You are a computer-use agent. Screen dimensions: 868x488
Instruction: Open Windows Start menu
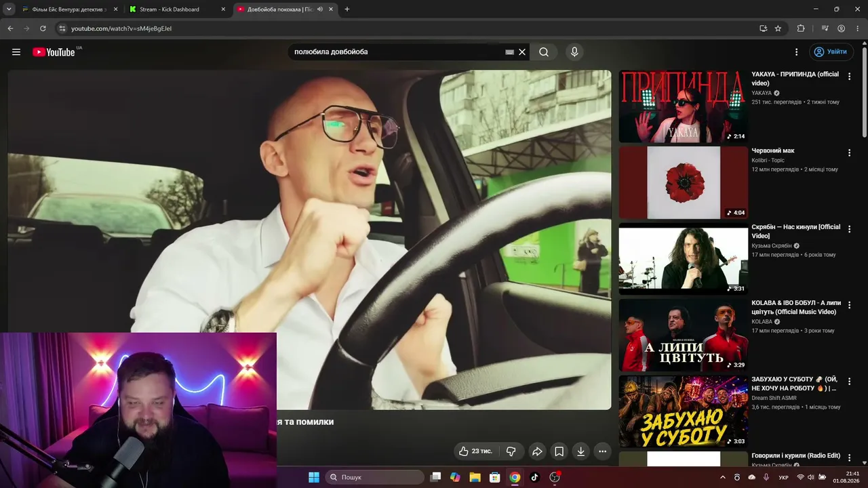[x=314, y=477]
